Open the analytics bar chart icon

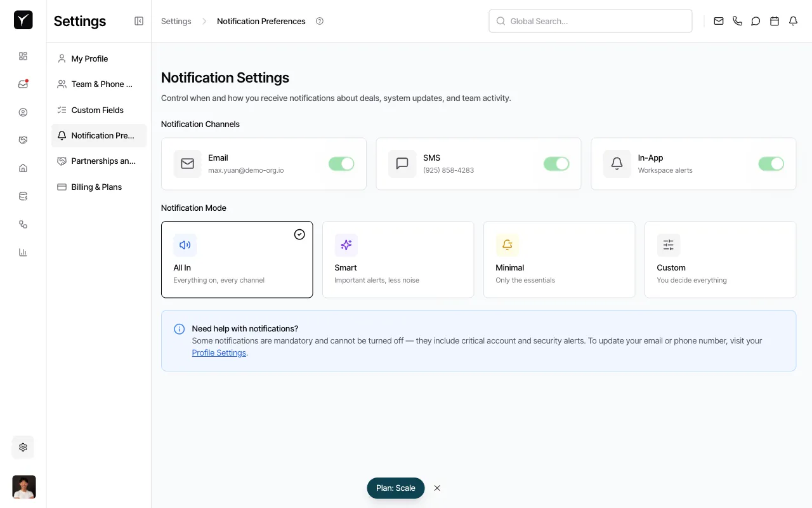point(23,252)
